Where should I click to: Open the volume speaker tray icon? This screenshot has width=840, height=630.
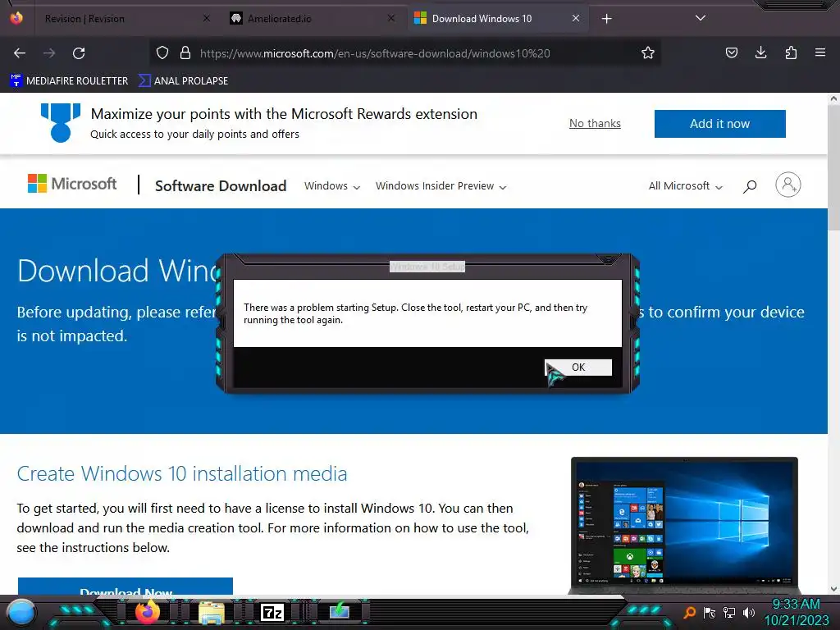[x=748, y=612]
